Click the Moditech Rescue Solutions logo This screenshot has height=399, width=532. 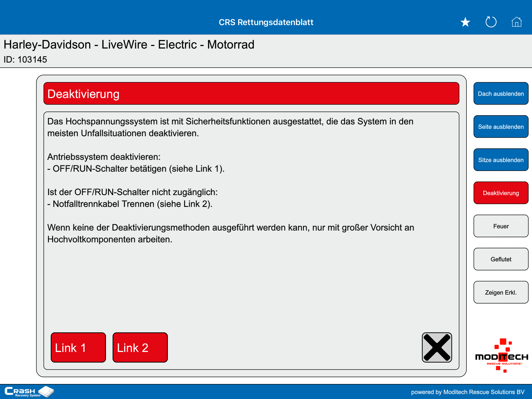click(x=501, y=355)
